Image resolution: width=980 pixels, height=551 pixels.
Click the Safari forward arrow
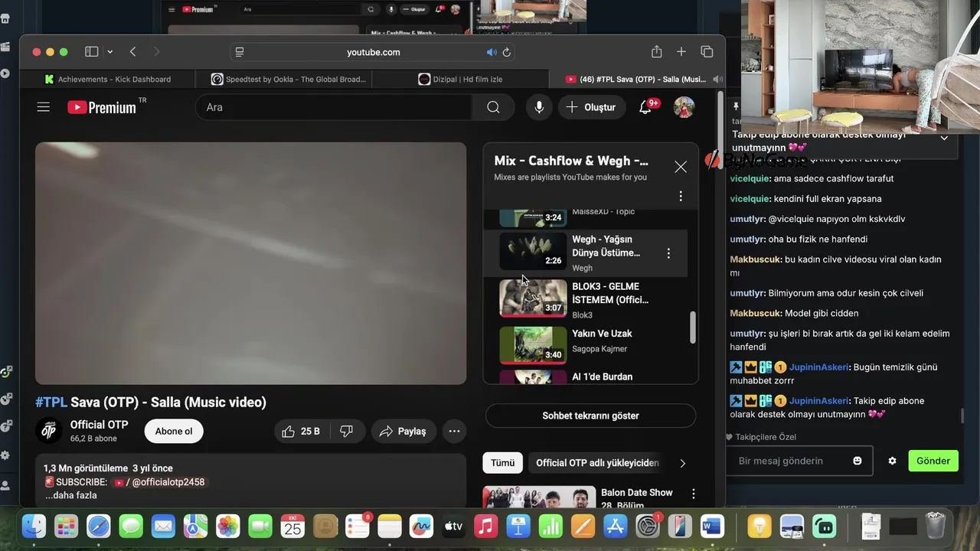(x=157, y=52)
